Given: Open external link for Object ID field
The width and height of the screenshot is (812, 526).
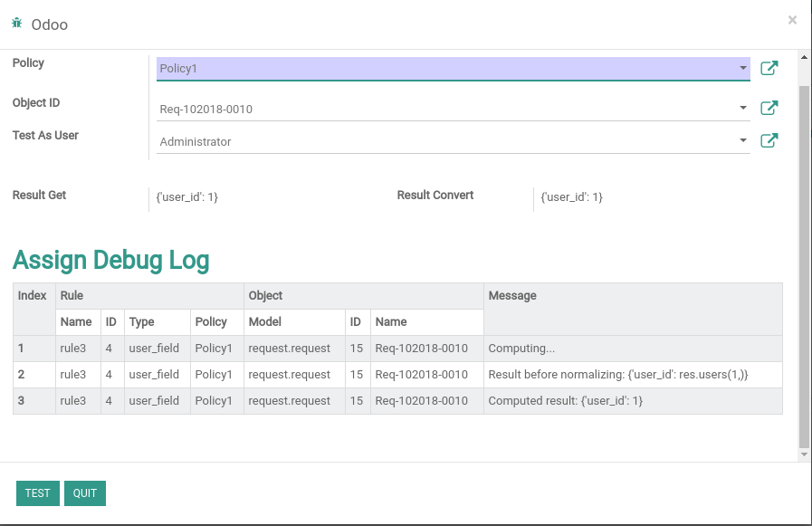Looking at the screenshot, I should click(x=769, y=108).
